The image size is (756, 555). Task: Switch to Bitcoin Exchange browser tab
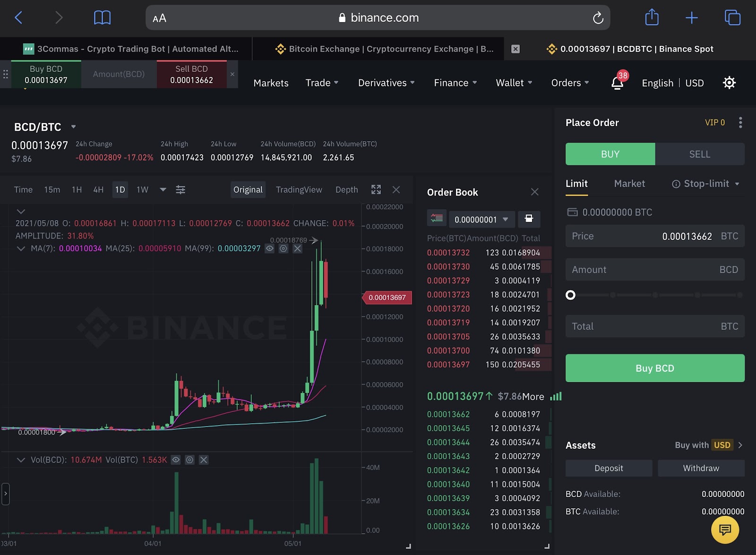point(385,49)
